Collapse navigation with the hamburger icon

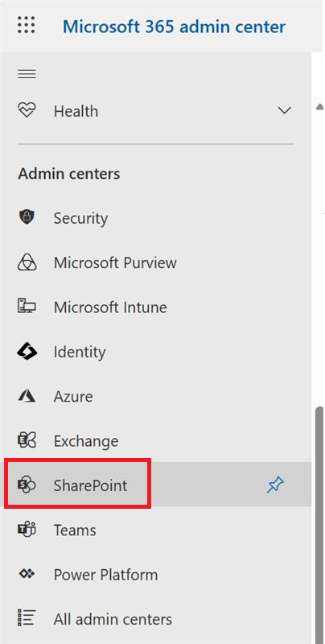point(27,74)
